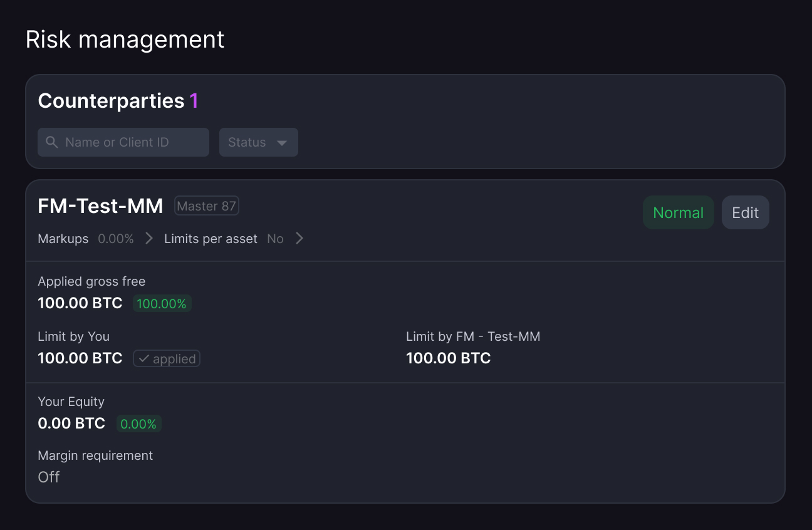Expand Limits per asset chevron
The height and width of the screenshot is (530, 812).
pyautogui.click(x=299, y=239)
